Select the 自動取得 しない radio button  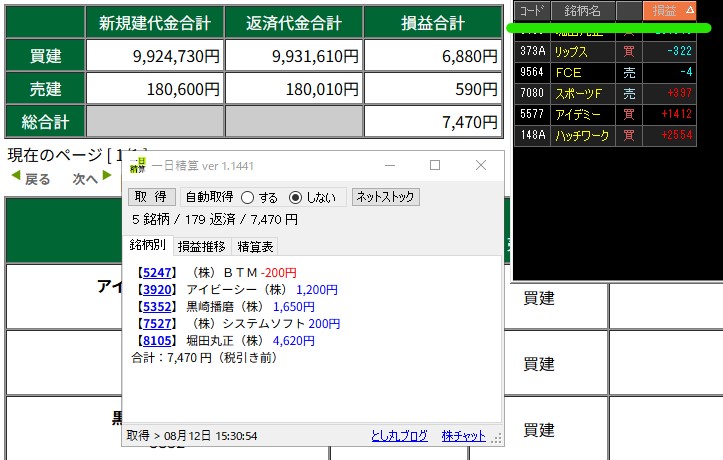click(x=295, y=198)
